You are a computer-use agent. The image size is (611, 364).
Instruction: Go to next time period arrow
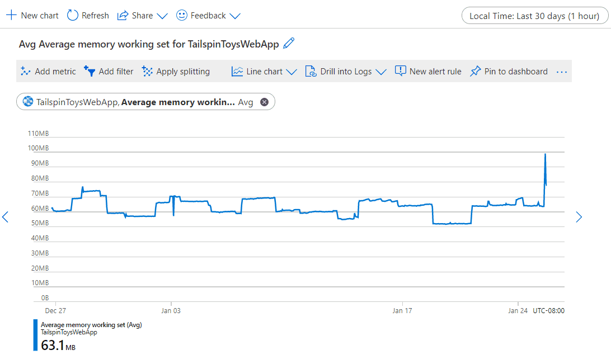coord(579,217)
